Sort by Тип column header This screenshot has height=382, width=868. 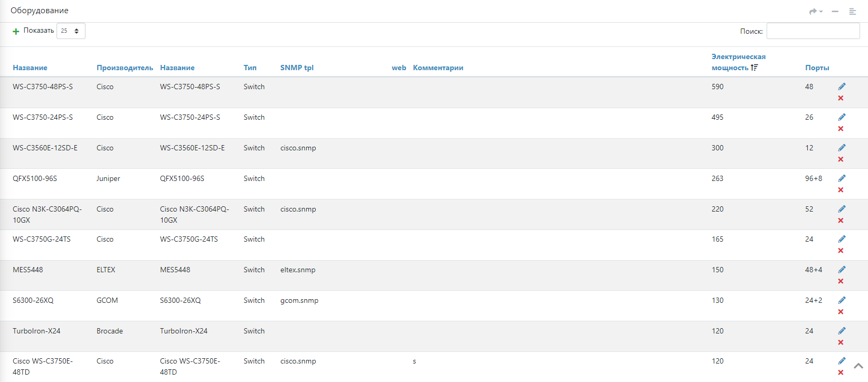coord(250,68)
